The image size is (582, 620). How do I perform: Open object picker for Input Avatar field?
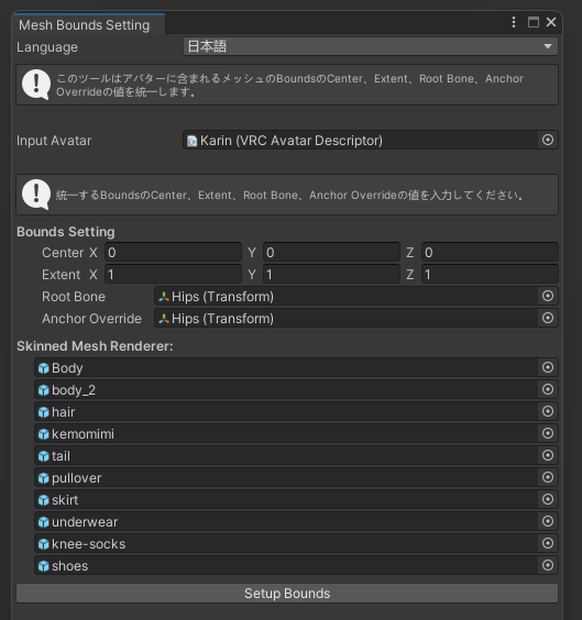coord(548,140)
